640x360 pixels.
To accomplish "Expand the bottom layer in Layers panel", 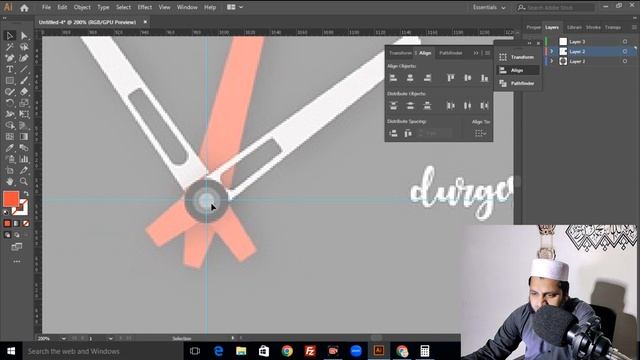I will [x=552, y=61].
